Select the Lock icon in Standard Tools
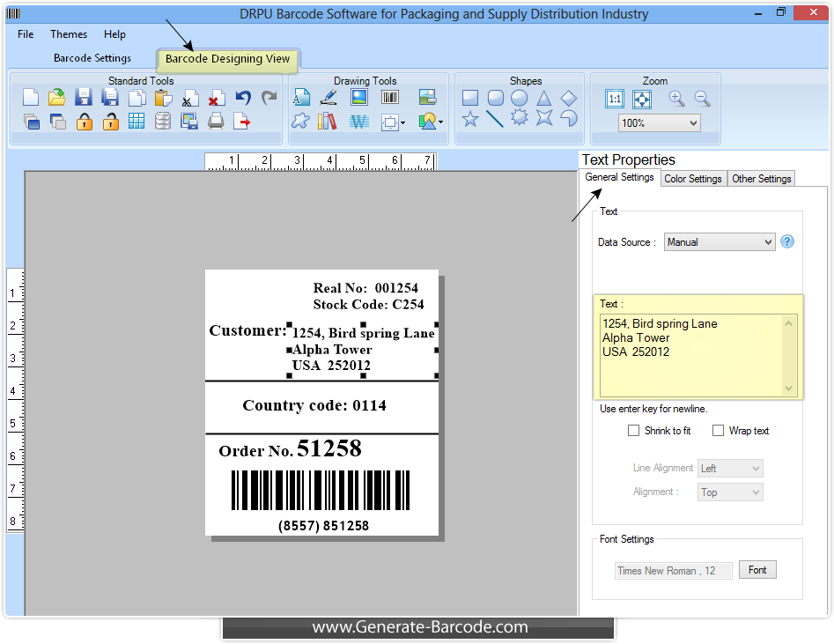The image size is (834, 644). (x=85, y=121)
